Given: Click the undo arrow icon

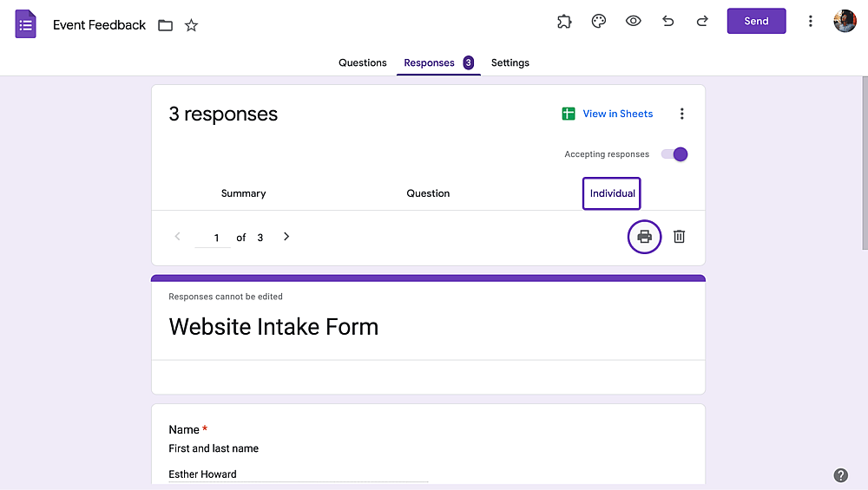Looking at the screenshot, I should [668, 21].
